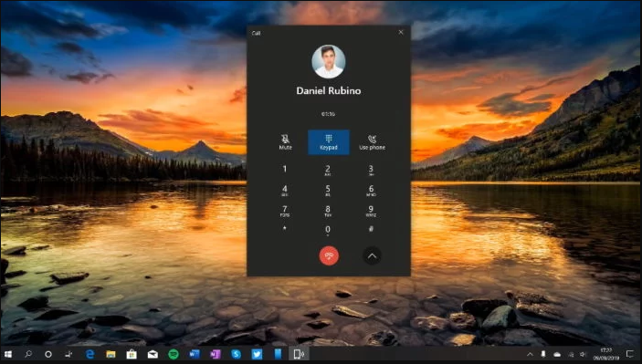This screenshot has height=364, width=642.
Task: Dial keypad digit 4
Action: 285,190
